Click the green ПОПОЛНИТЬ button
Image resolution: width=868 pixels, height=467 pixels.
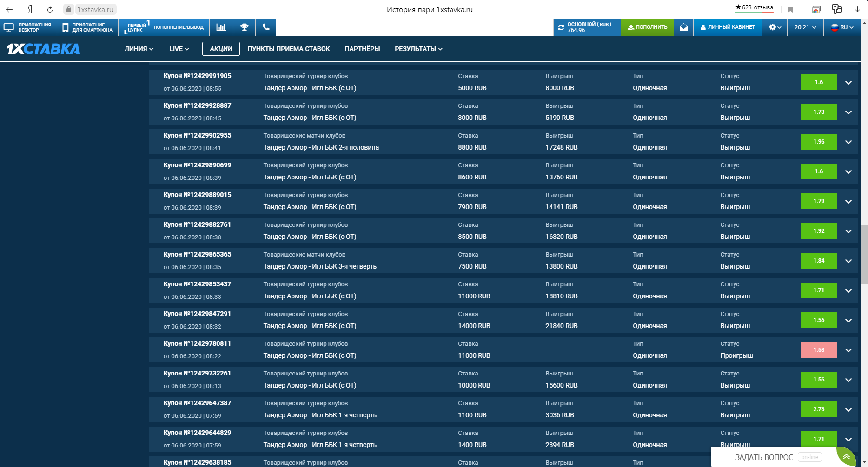click(647, 27)
